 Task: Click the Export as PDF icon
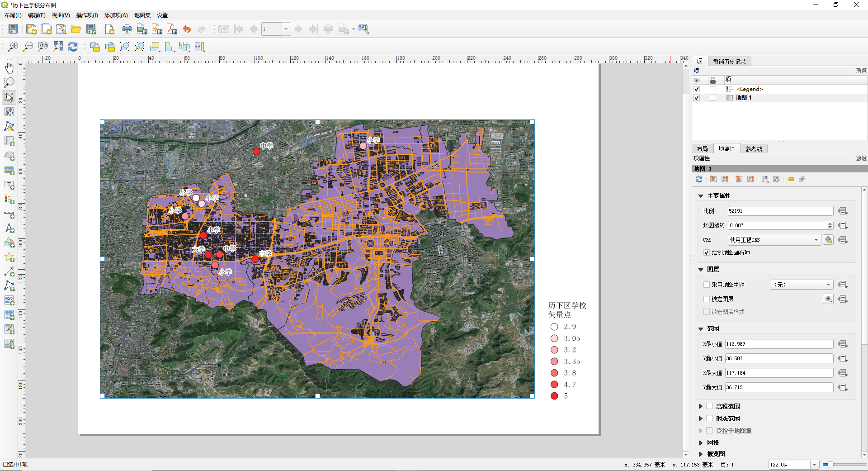coord(172,29)
